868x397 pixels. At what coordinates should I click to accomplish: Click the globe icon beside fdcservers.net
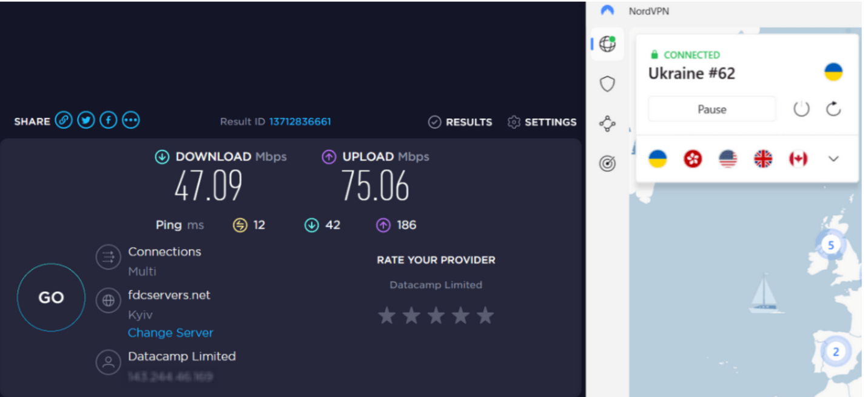tap(109, 301)
